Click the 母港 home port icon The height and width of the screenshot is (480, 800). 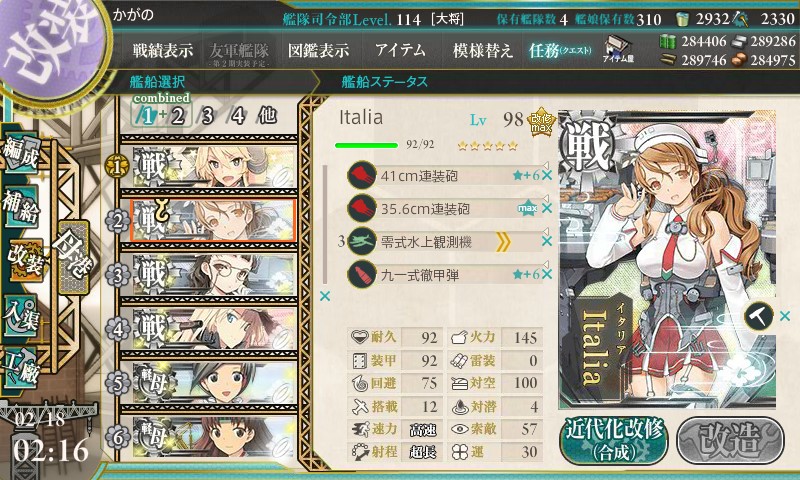[x=74, y=256]
